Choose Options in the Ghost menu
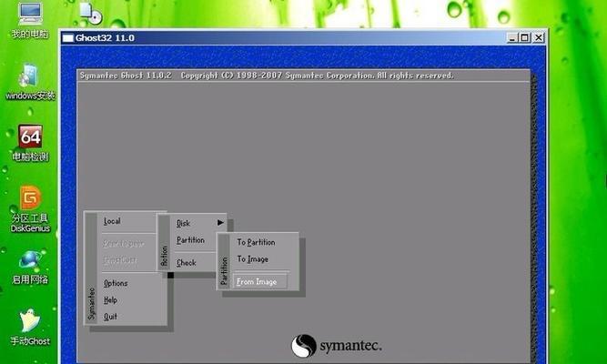This screenshot has height=364, width=607. [116, 283]
